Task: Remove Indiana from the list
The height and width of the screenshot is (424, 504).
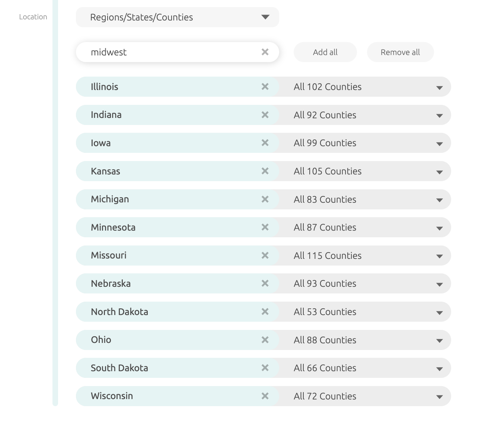Action: coord(265,115)
